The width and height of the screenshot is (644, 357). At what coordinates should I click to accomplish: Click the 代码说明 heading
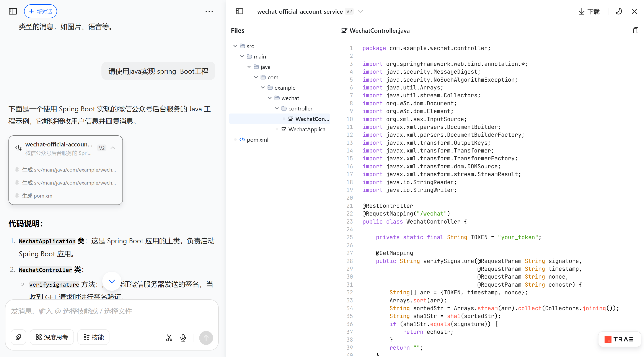point(26,224)
